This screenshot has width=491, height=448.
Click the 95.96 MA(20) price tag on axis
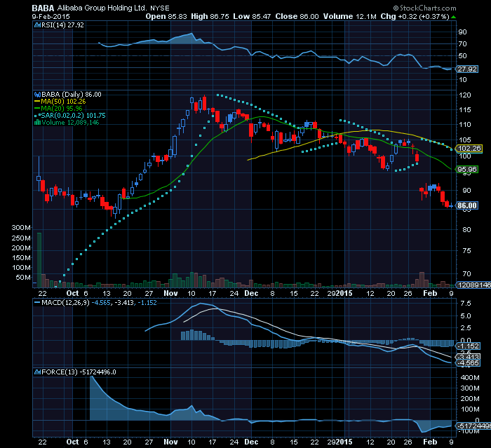coord(467,170)
